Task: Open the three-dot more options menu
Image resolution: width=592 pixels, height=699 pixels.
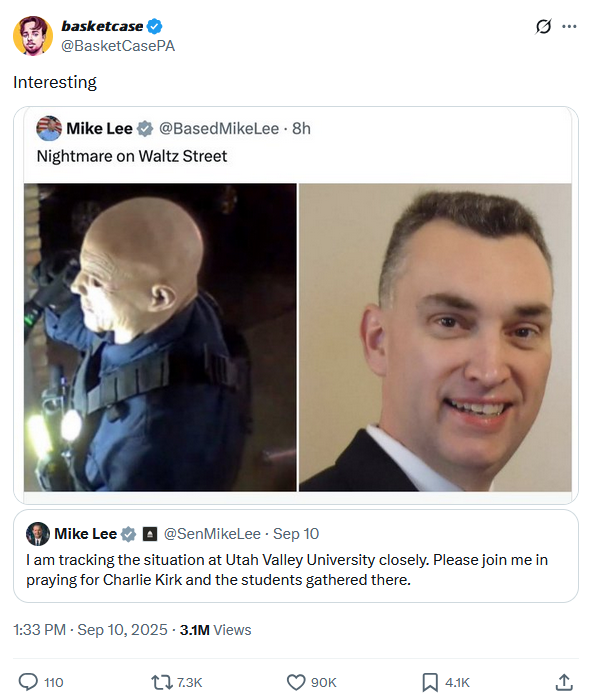Action: click(569, 27)
